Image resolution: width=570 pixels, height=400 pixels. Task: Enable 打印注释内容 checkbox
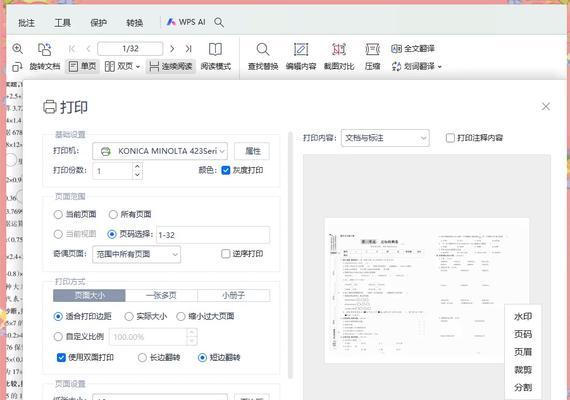(450, 138)
